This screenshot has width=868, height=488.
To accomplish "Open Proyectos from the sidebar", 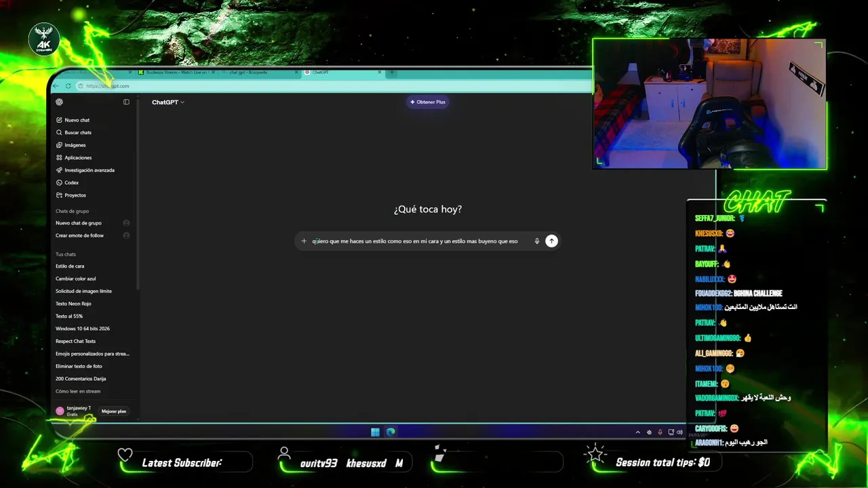I will (x=71, y=195).
